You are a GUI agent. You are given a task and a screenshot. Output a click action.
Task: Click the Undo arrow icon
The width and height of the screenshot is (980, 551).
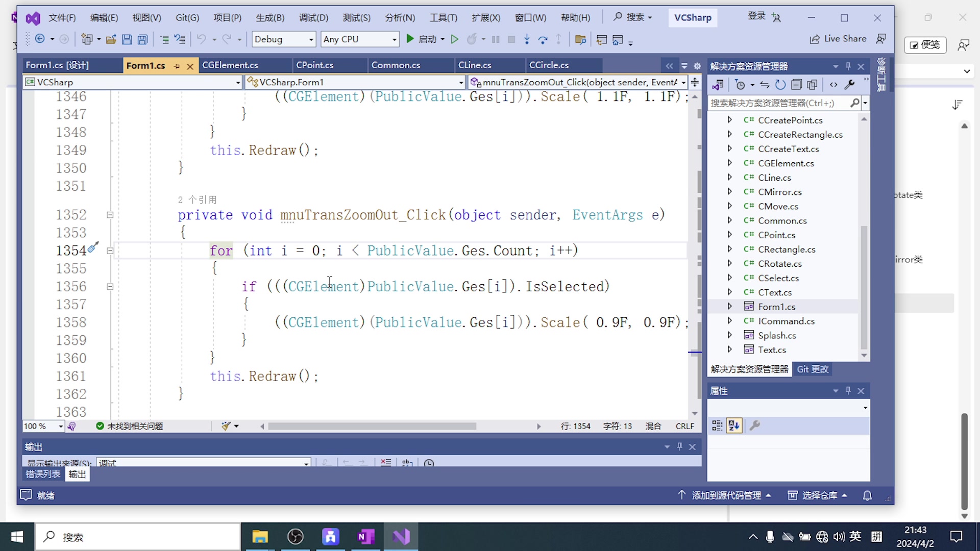pos(202,39)
